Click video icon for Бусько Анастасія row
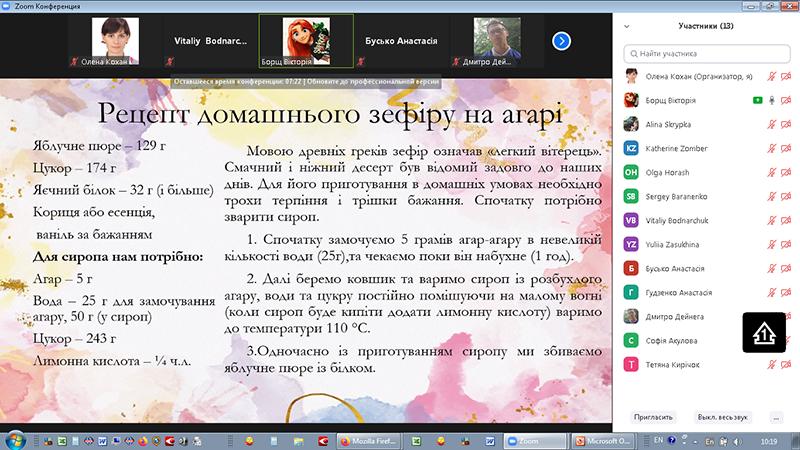 786,268
